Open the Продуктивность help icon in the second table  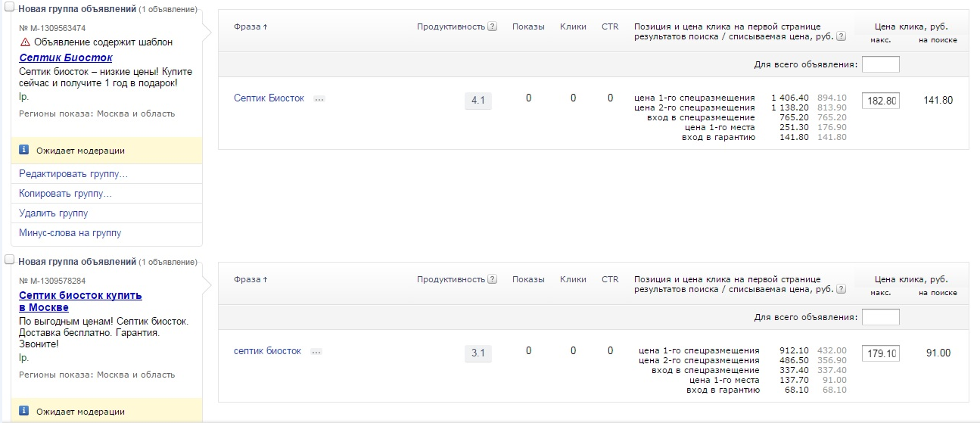(x=493, y=279)
